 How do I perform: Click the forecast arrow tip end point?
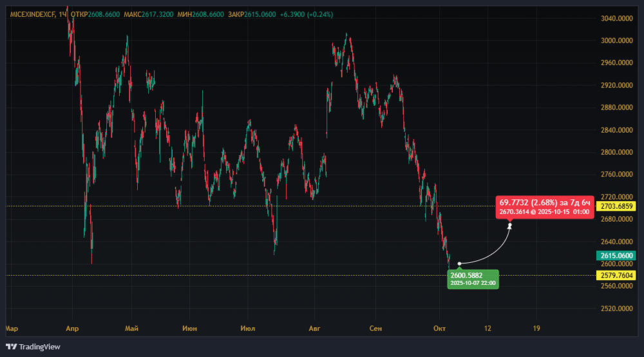(509, 225)
